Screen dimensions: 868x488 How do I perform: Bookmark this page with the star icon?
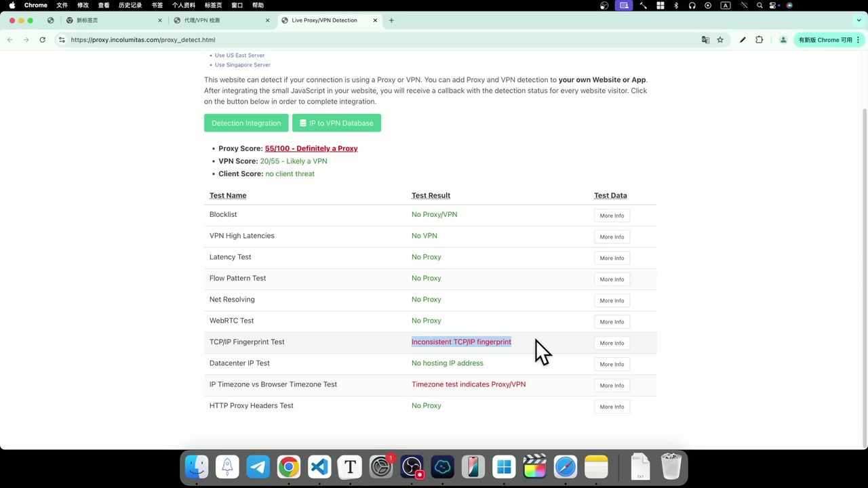(x=721, y=40)
